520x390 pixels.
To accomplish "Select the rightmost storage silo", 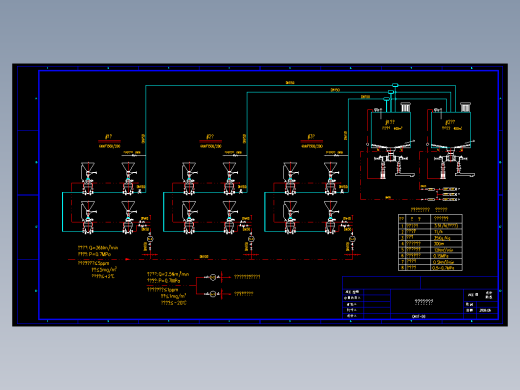I will tap(451, 129).
